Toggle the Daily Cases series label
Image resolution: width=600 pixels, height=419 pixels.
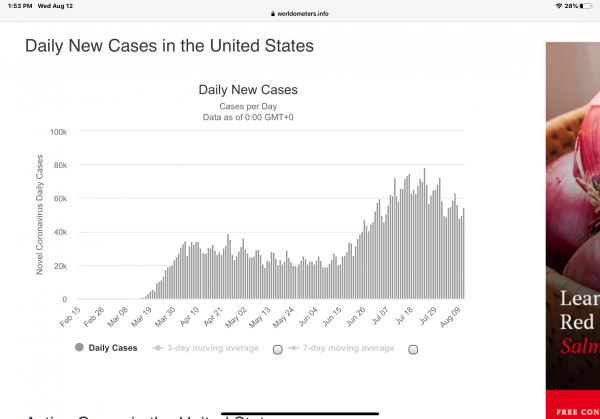tap(113, 348)
